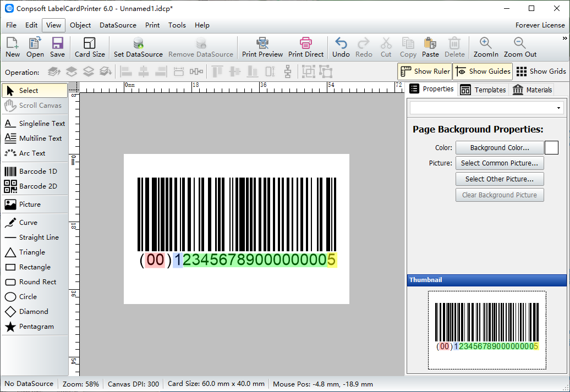Open the Edit menu
The height and width of the screenshot is (392, 570).
(31, 25)
